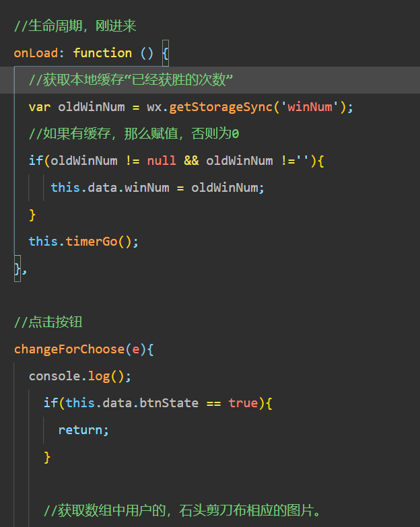Click the comment '//获取数组中用户的，石头剪刀布相应的图片。'
The image size is (420, 527).
(182, 510)
